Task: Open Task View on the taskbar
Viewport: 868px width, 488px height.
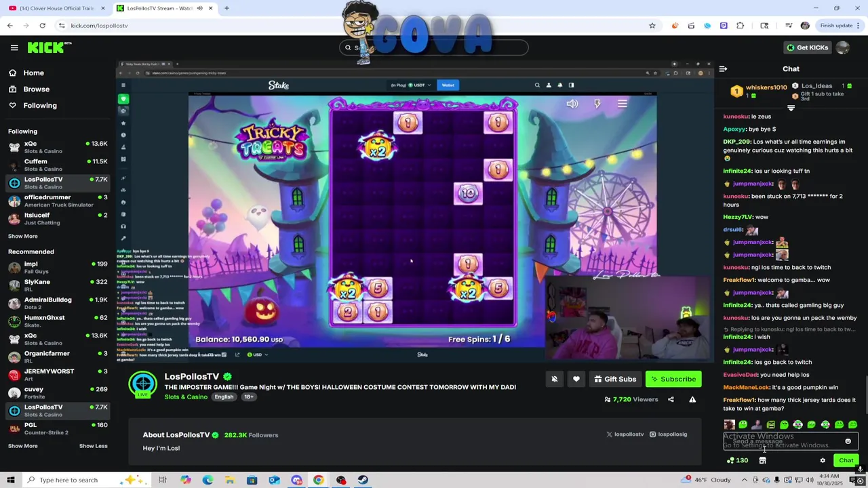Action: point(163,480)
